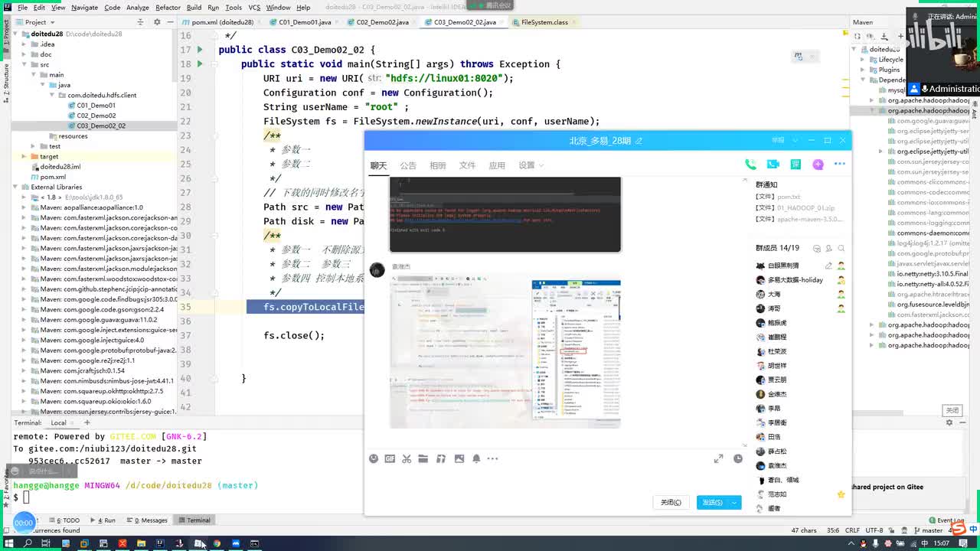Run main method from line 18 gutter
980x551 pixels.
200,64
